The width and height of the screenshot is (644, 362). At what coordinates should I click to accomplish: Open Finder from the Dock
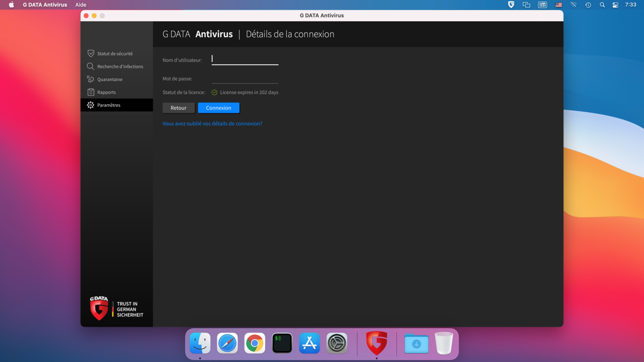click(x=200, y=343)
